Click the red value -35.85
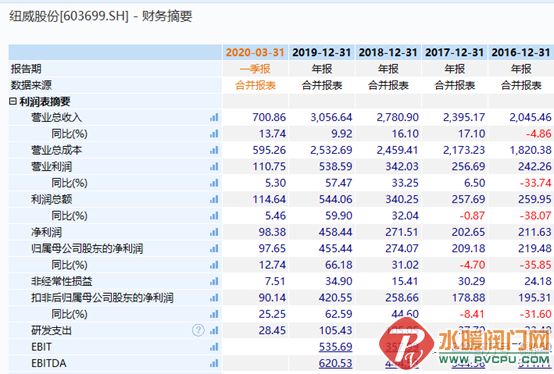 pyautogui.click(x=535, y=265)
